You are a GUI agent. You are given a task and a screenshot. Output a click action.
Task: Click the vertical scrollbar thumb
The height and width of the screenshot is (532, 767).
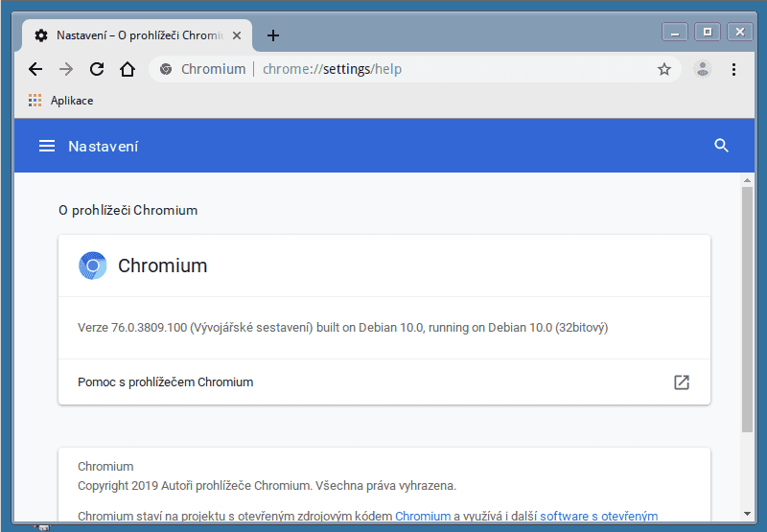pyautogui.click(x=747, y=309)
